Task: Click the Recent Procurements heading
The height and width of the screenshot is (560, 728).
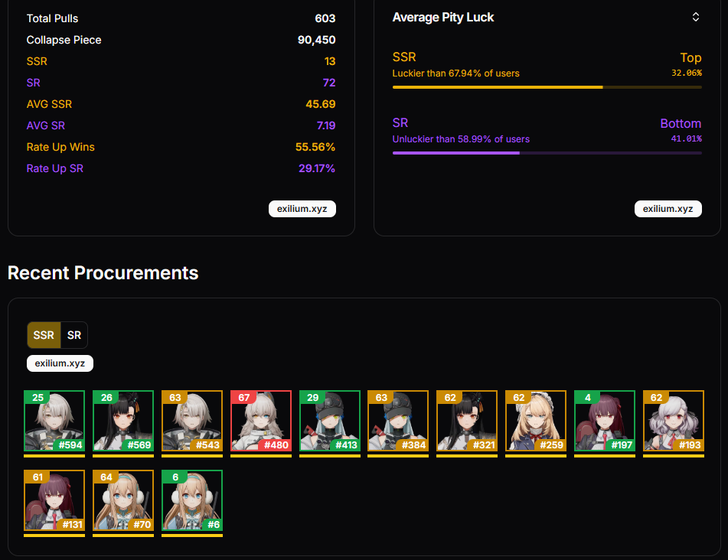Action: [103, 273]
